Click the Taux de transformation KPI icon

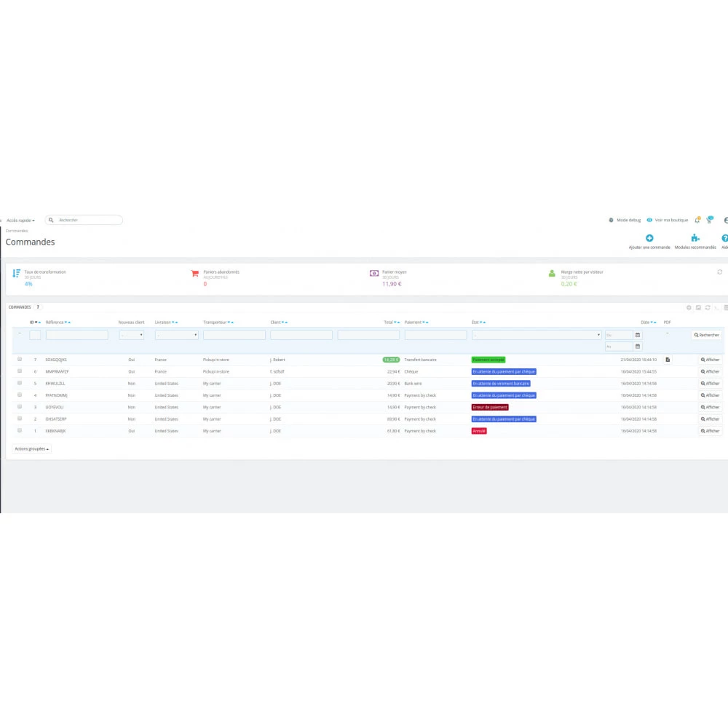[x=16, y=273]
